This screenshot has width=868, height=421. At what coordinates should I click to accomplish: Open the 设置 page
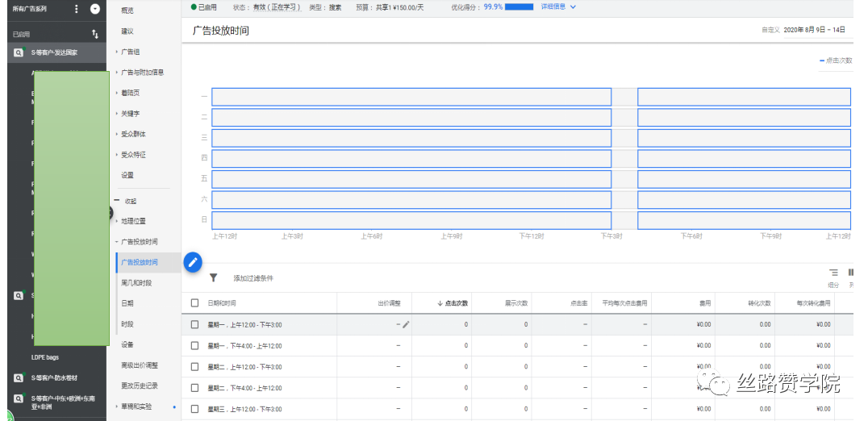tap(127, 175)
